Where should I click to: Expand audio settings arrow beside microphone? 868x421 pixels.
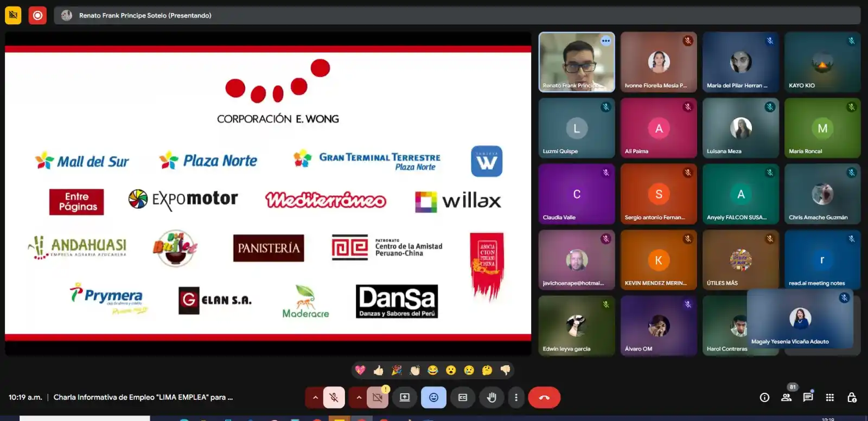[x=315, y=398]
